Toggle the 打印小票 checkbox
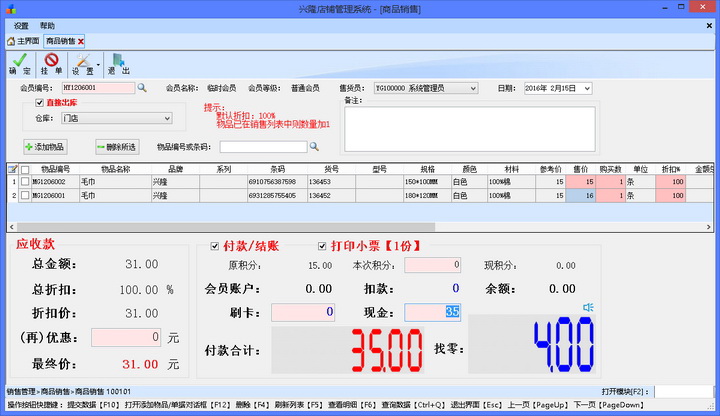 322,246
